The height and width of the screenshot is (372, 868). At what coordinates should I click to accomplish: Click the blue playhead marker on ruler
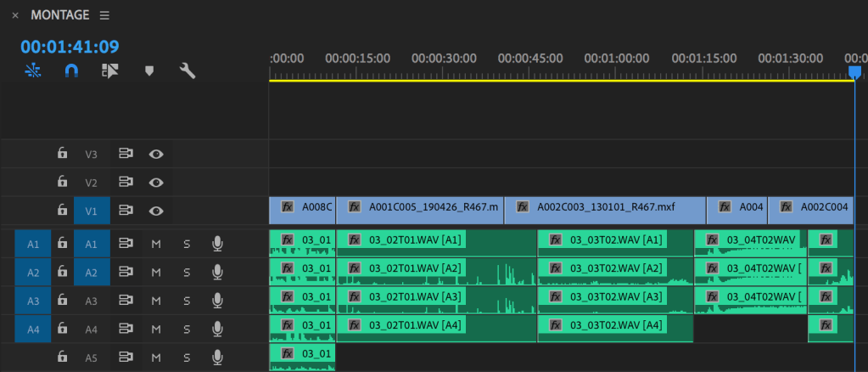[854, 72]
